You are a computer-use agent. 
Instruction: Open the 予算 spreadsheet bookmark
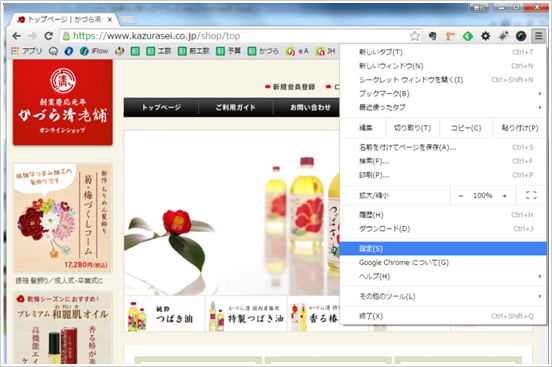coord(228,51)
